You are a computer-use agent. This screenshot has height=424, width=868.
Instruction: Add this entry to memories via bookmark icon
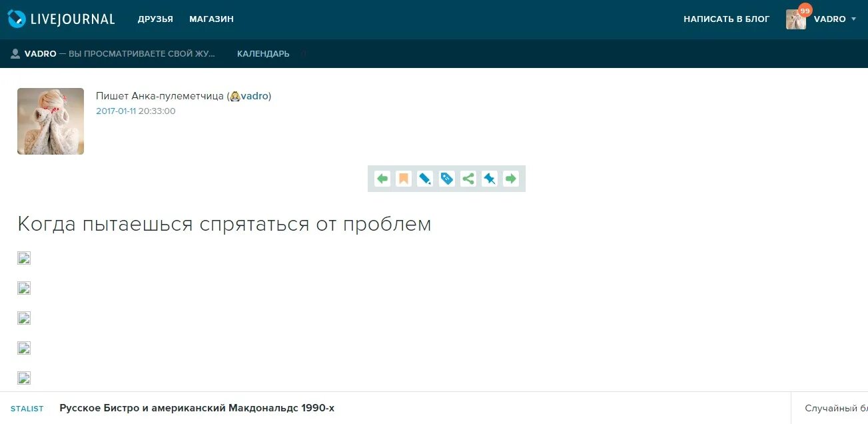[x=404, y=179]
